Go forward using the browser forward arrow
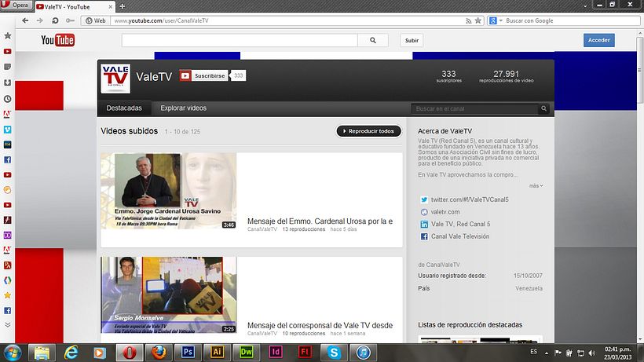Image resolution: width=644 pixels, height=362 pixels. [x=40, y=20]
